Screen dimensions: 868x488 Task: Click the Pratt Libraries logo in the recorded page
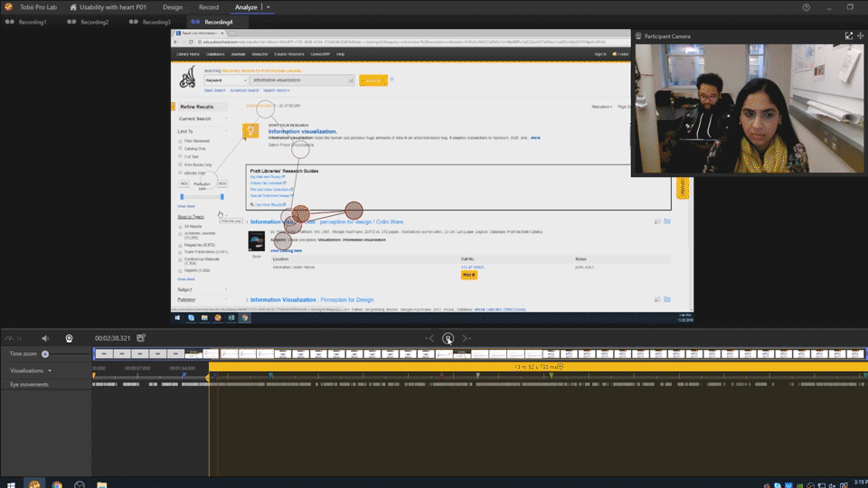coord(188,78)
